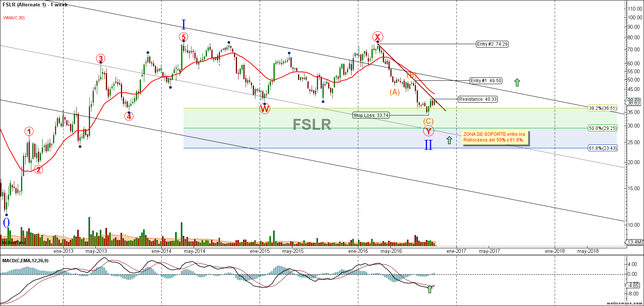Click the Entry #2: 74.29 label

[x=492, y=44]
